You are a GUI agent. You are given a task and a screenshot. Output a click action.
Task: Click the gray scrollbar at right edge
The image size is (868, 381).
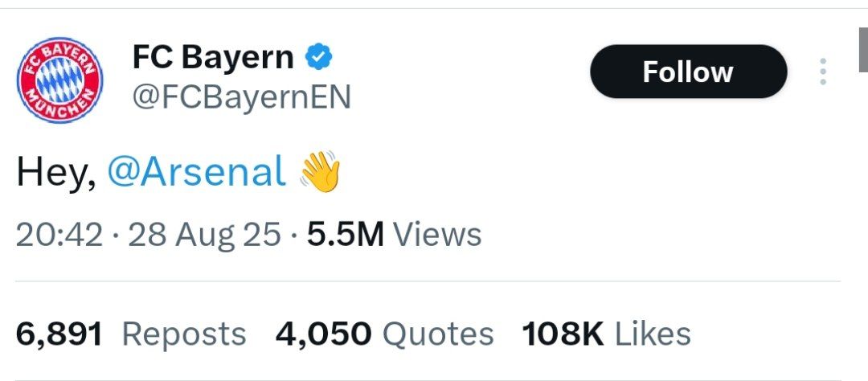pos(862,50)
